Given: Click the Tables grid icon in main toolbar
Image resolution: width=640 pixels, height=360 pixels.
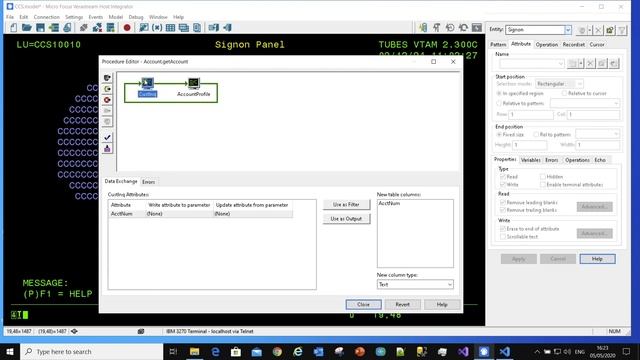Looking at the screenshot, I should (x=170, y=28).
